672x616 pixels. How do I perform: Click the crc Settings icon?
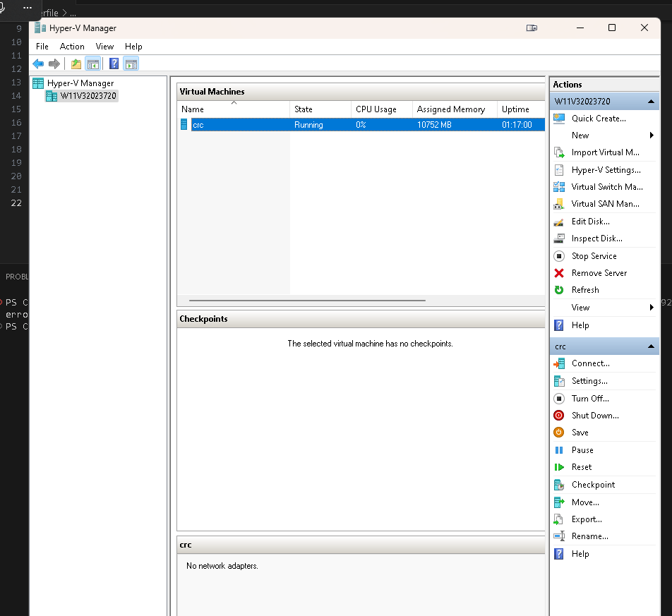pos(559,381)
